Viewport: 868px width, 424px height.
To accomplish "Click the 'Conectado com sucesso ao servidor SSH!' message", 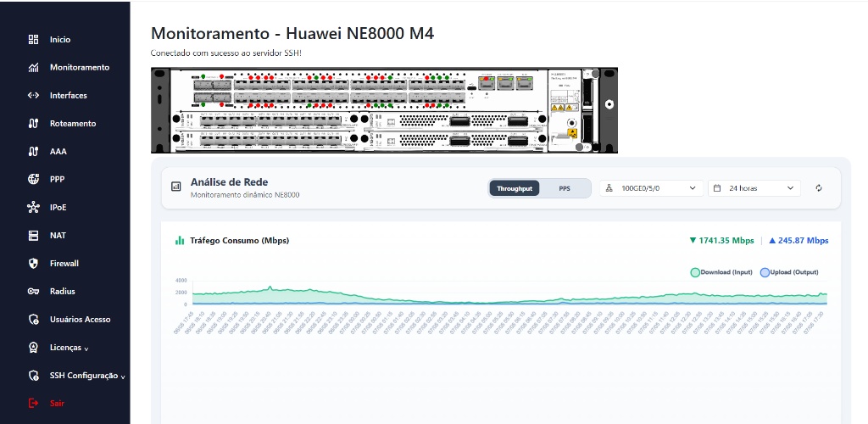I will [x=225, y=53].
